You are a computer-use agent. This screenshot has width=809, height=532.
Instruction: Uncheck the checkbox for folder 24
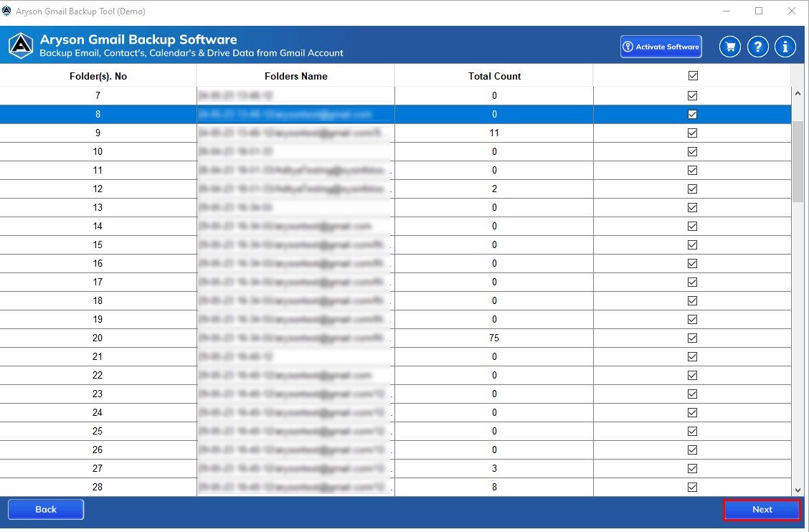pos(692,412)
